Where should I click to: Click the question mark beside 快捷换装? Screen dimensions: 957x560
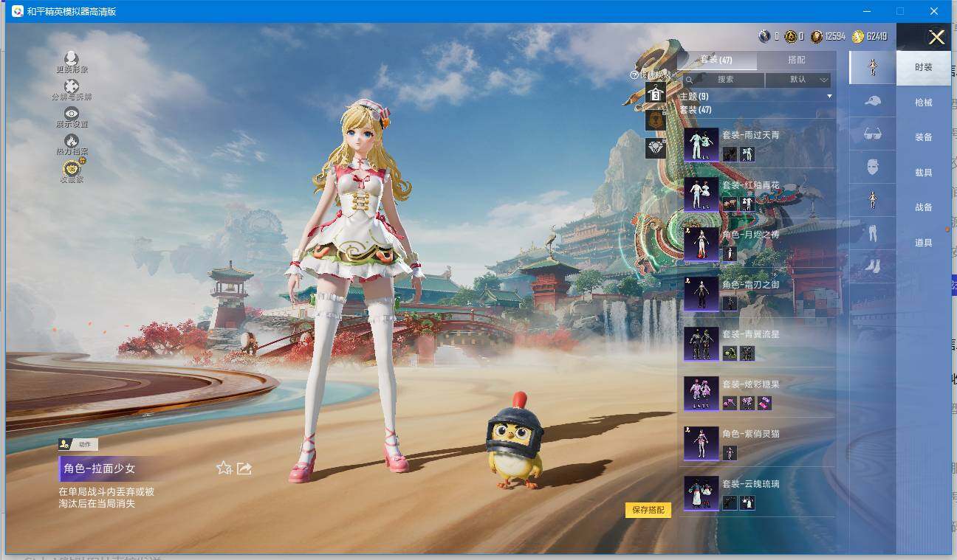(x=634, y=75)
